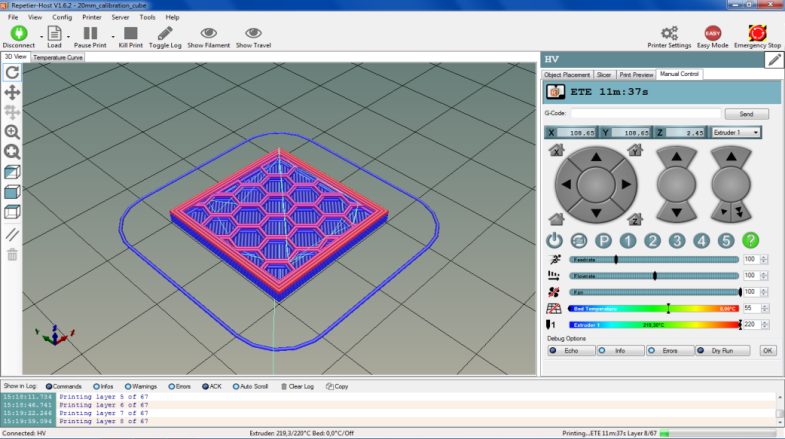Toggle Warnings in the log filter
This screenshot has height=439, width=785.
[143, 386]
